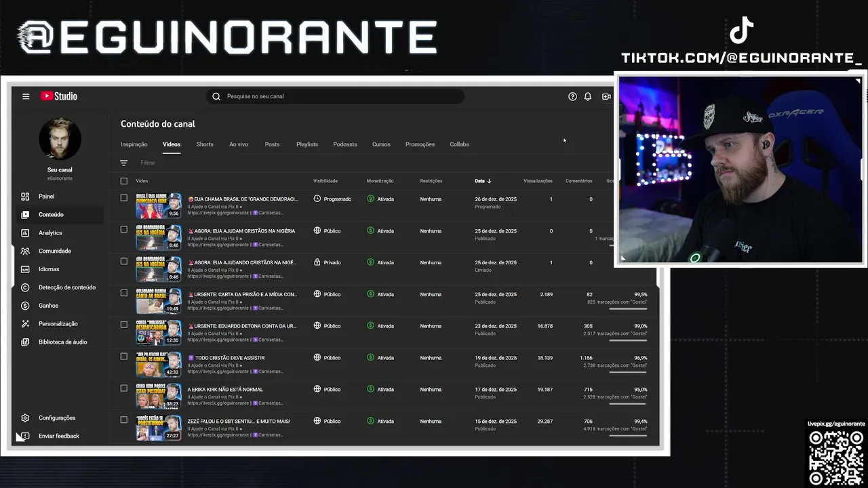The height and width of the screenshot is (488, 868).
Task: Click the search magnifier icon
Action: [216, 96]
